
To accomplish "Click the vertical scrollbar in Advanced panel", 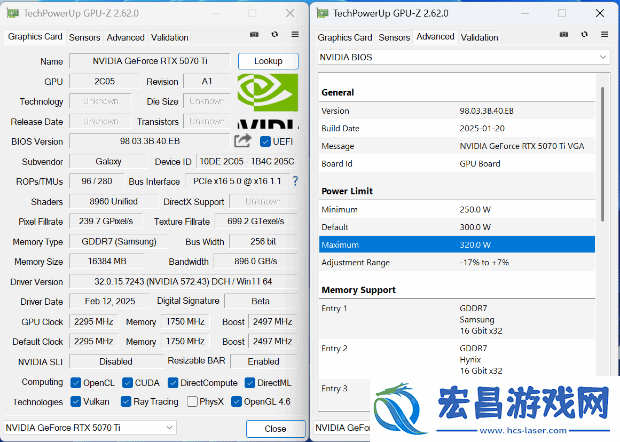I will (603, 154).
